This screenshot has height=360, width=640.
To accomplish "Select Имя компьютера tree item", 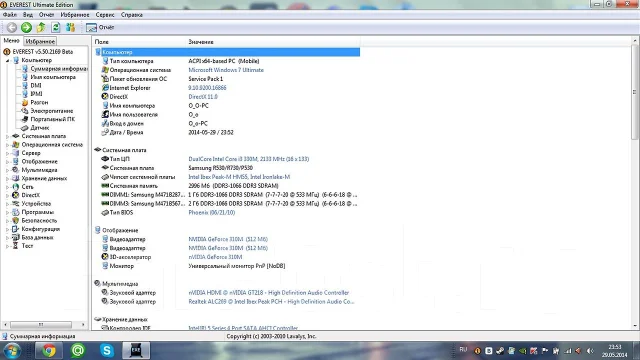I will (x=53, y=77).
